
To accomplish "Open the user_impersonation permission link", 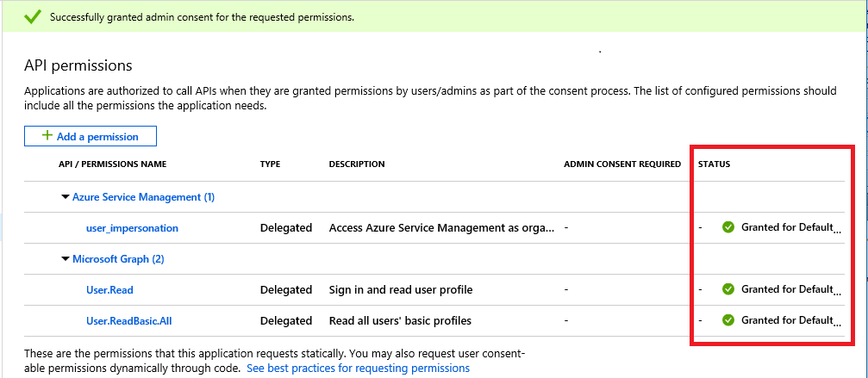I will pos(132,228).
